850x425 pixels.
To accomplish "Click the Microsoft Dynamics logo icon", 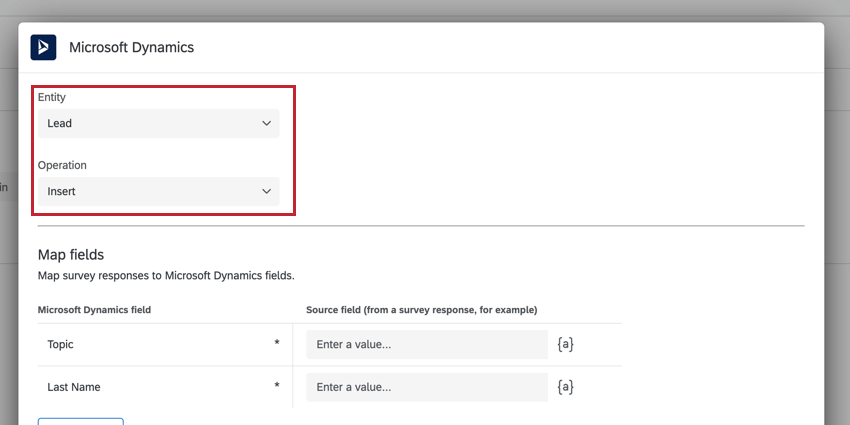I will click(43, 47).
